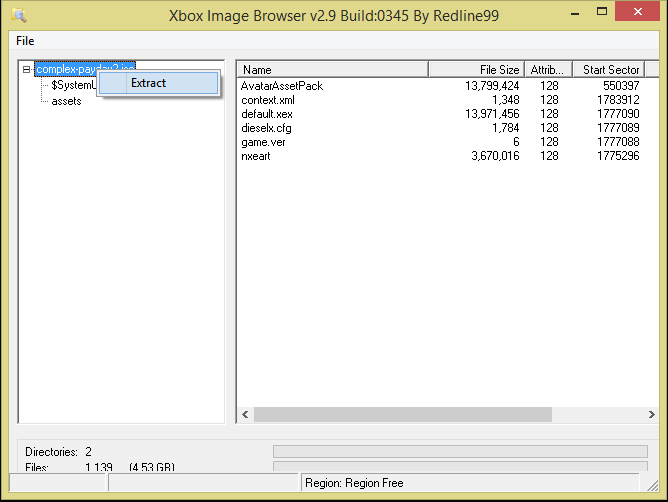
Task: Sort by Attributes column header
Action: (549, 70)
